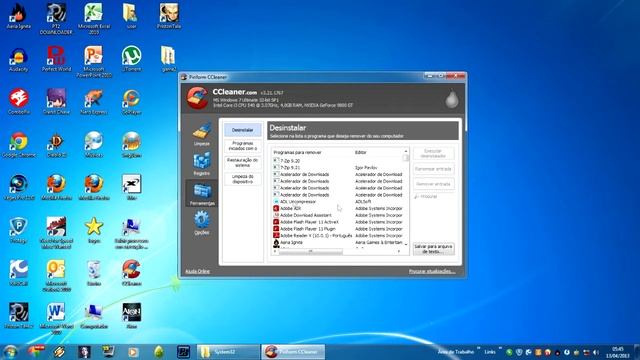
Task: Click the Igor Pavlov editor cell
Action: coord(366,168)
